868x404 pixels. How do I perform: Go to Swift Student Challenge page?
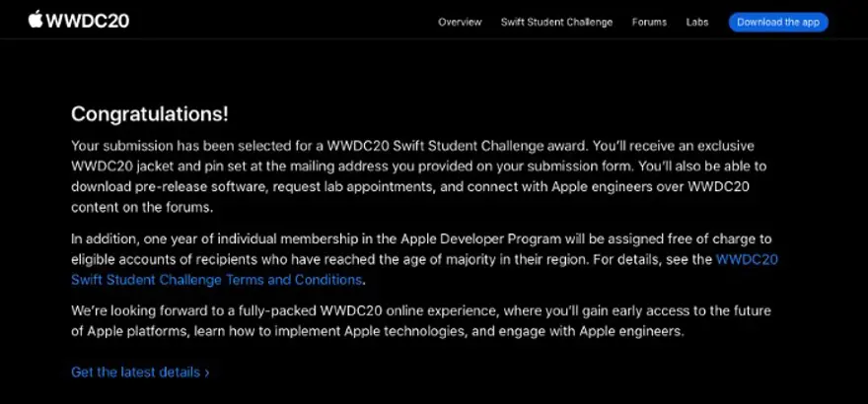[x=556, y=22]
